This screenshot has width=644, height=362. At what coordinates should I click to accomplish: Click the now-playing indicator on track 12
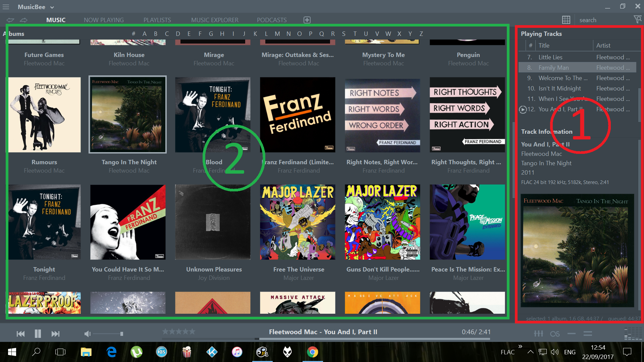click(x=523, y=109)
